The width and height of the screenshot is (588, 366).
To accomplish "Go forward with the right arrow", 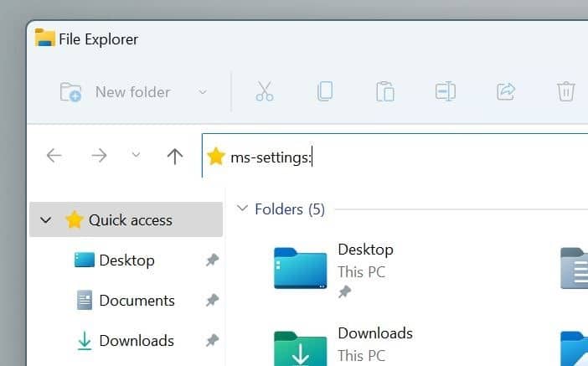I will [100, 155].
